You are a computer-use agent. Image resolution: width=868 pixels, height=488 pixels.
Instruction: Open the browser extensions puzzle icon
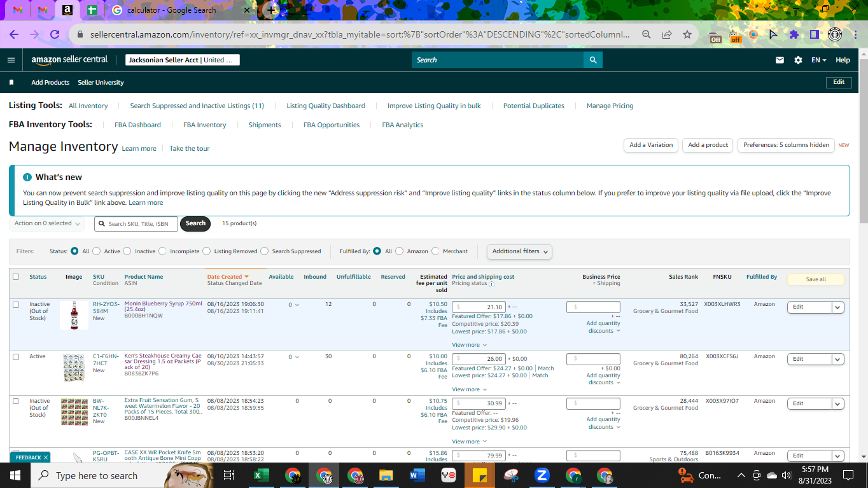(794, 34)
